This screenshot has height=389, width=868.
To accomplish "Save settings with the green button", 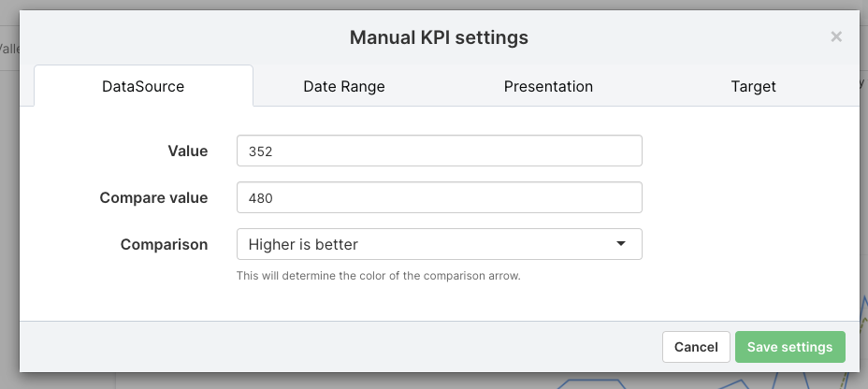I will click(x=789, y=347).
